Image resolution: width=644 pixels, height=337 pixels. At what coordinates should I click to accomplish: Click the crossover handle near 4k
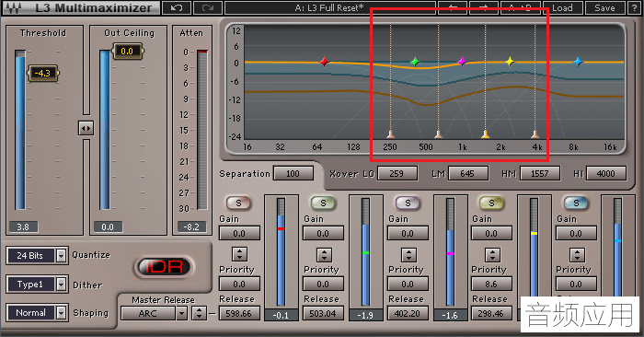[x=535, y=134]
